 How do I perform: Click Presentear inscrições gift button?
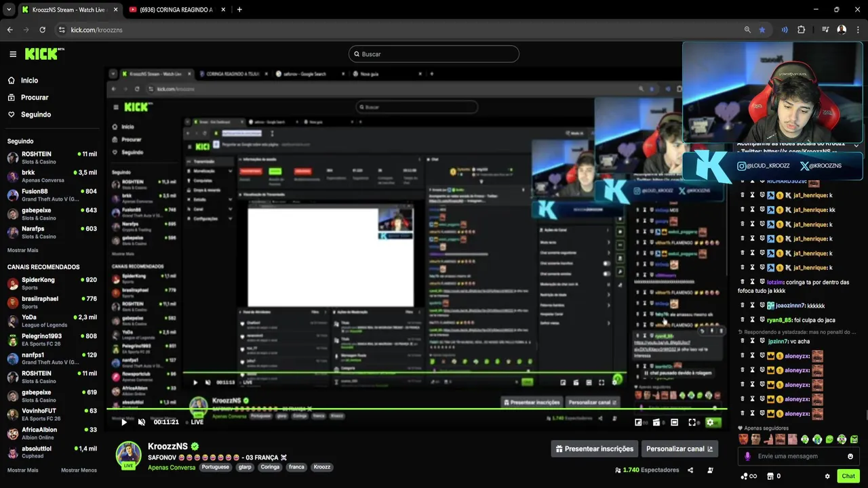[x=594, y=449]
